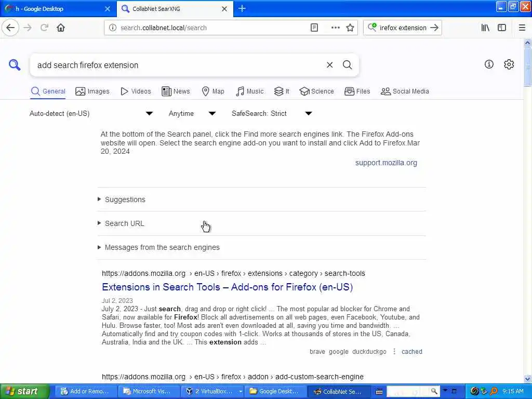
Task: Bookmark this page with the star icon
Action: click(350, 28)
